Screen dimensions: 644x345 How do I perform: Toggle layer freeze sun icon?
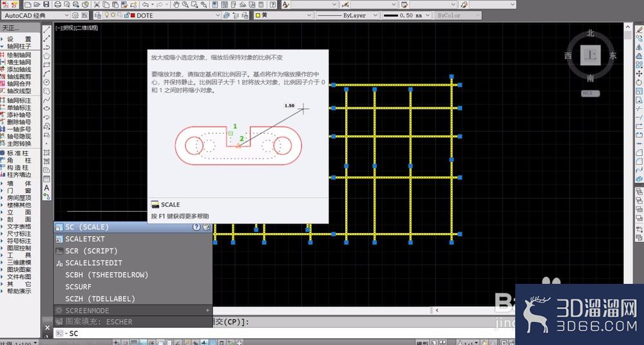(x=113, y=15)
